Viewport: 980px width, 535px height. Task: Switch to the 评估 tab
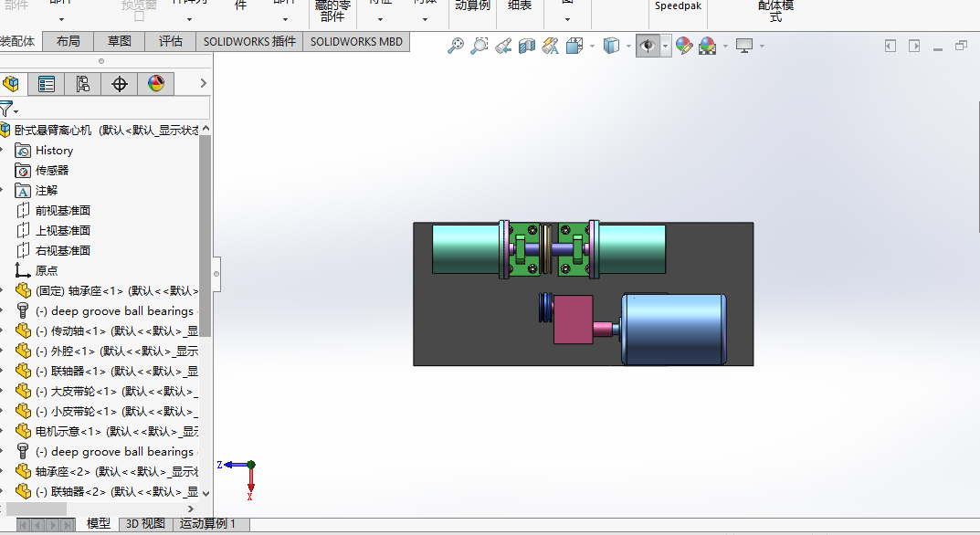[171, 41]
